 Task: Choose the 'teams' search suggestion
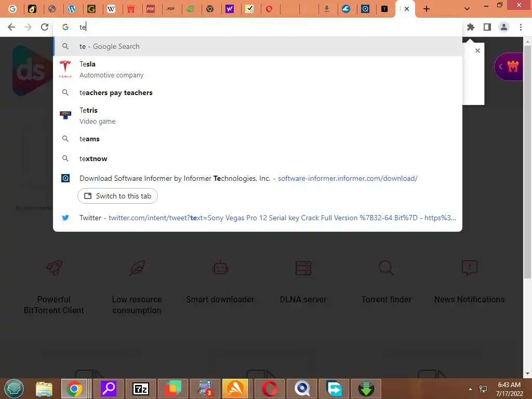pyautogui.click(x=258, y=139)
